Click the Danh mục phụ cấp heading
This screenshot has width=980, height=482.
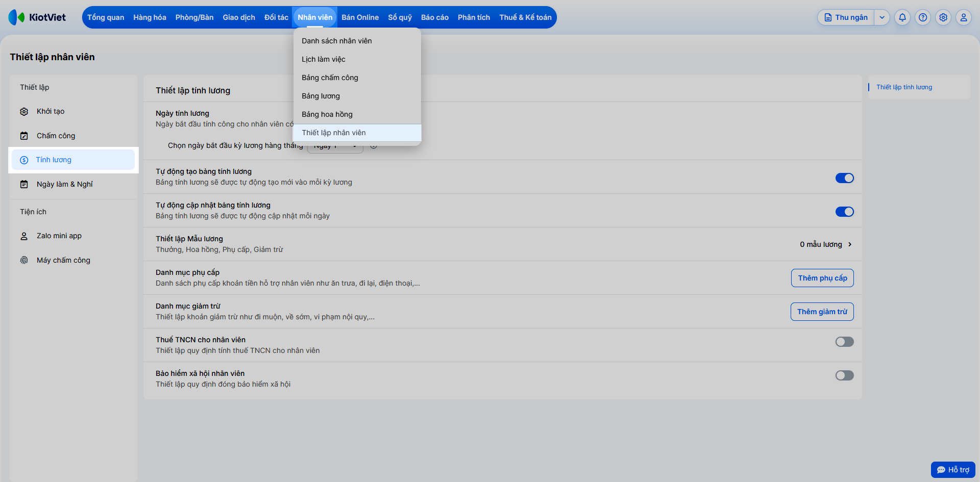[x=187, y=272]
